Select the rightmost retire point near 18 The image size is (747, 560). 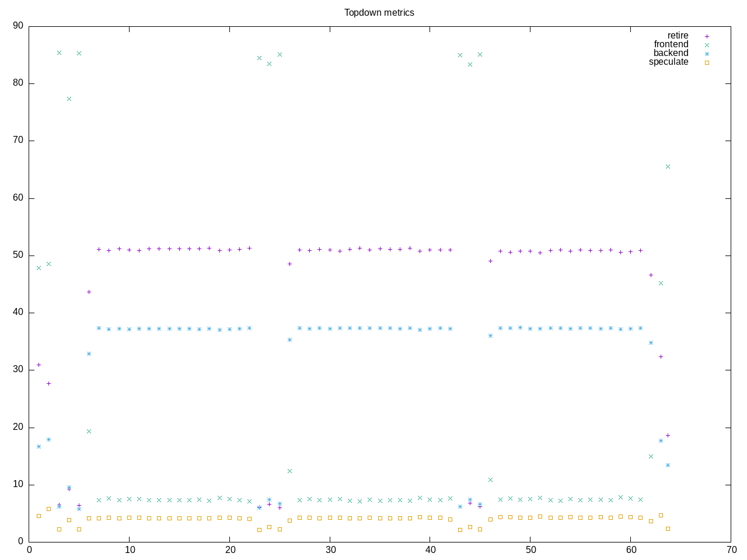click(668, 435)
